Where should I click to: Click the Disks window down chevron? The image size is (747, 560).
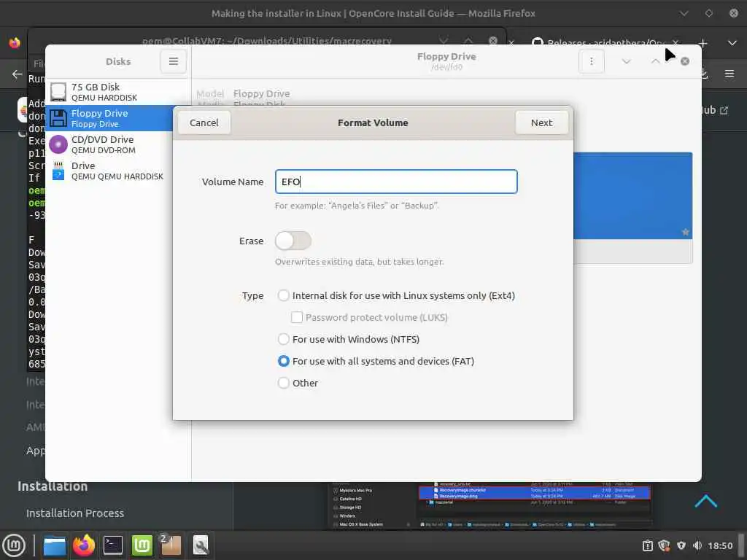coord(627,61)
